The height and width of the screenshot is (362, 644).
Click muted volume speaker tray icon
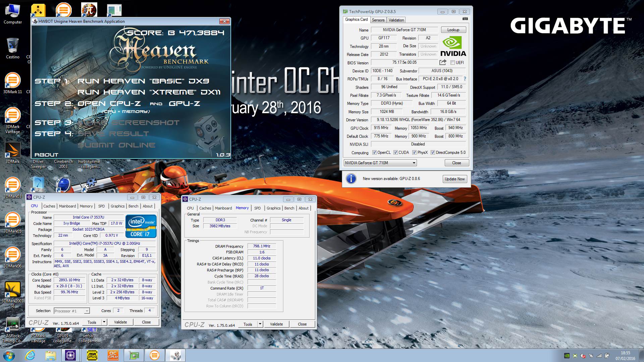click(583, 356)
